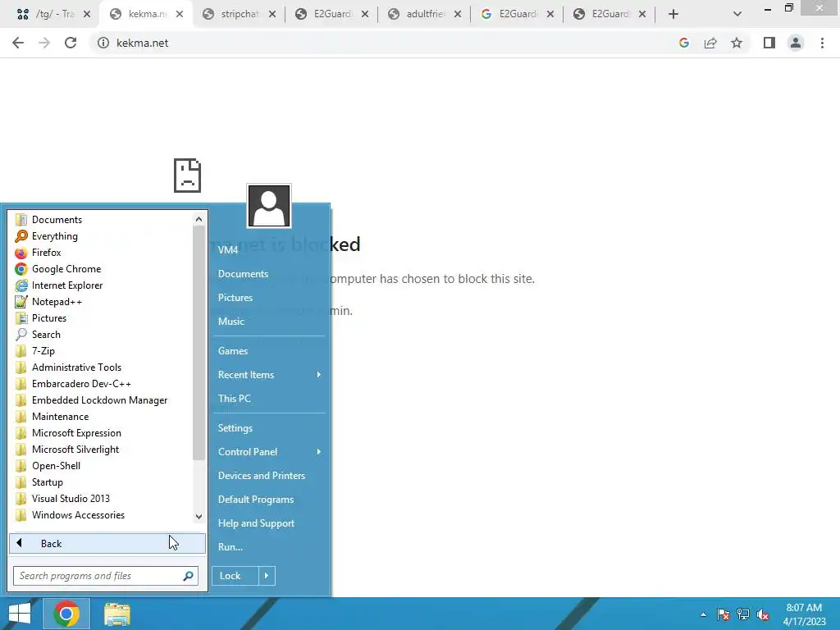This screenshot has width=840, height=630.
Task: Open Documents entry in programs list
Action: pyautogui.click(x=57, y=220)
